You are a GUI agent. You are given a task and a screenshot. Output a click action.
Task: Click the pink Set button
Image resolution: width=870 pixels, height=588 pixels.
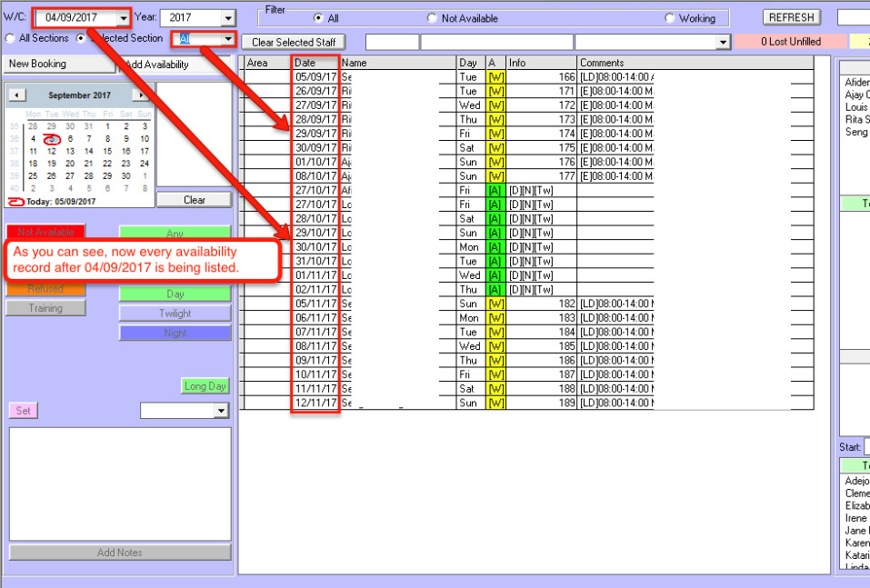tap(23, 411)
